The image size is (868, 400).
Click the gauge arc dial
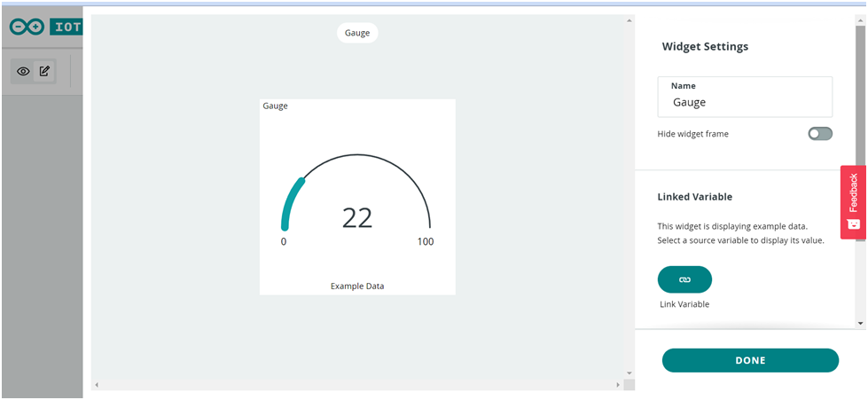pos(357,190)
